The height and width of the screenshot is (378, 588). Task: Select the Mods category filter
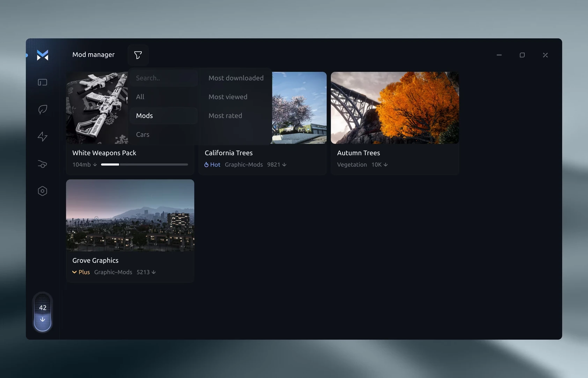click(163, 115)
